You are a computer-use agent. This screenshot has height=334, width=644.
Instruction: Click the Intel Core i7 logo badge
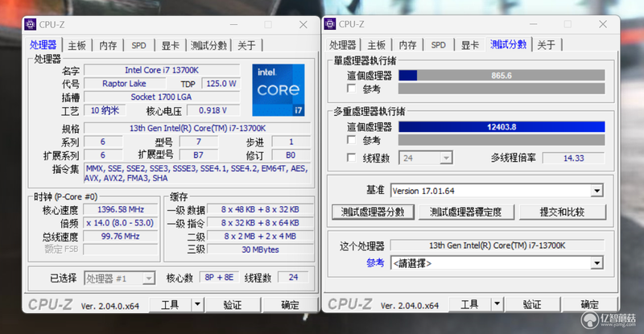pos(279,90)
